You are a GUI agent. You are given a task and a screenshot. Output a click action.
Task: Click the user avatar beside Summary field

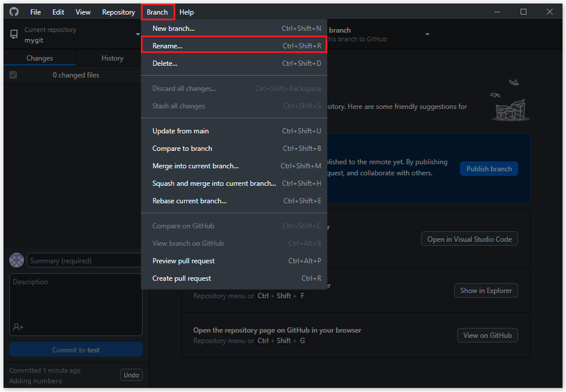pyautogui.click(x=17, y=260)
